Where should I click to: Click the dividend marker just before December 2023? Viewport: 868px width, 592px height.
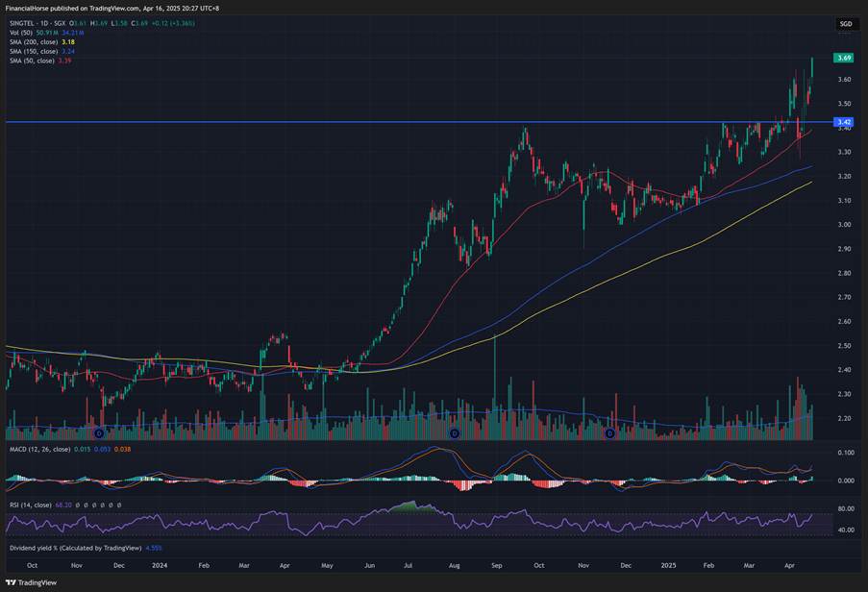coord(100,433)
